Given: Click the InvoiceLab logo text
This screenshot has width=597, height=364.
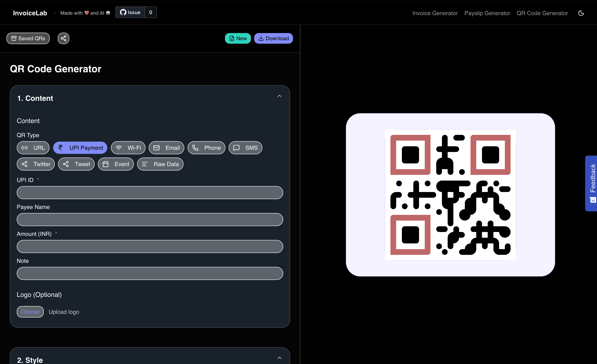Looking at the screenshot, I should point(30,13).
